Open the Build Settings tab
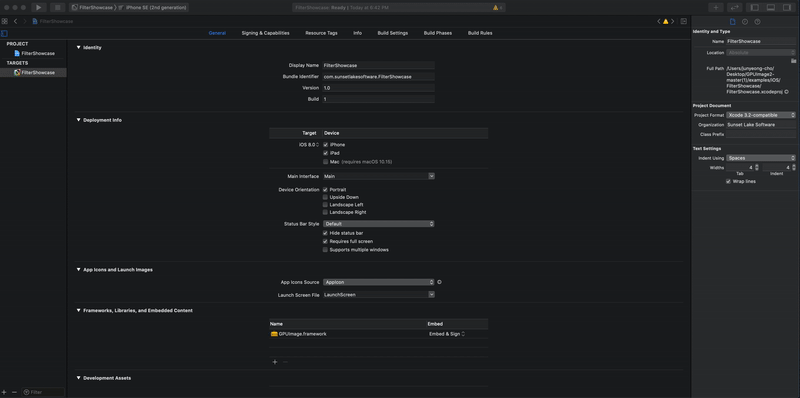 392,33
